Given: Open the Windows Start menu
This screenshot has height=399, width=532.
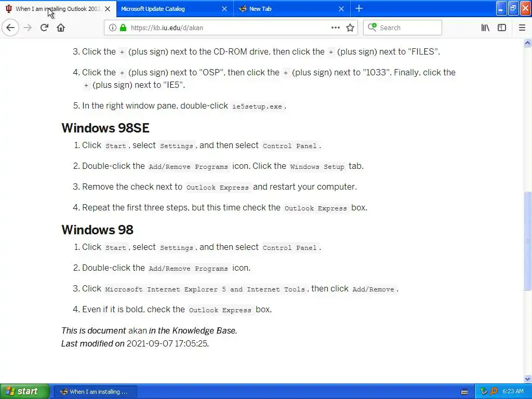Looking at the screenshot, I should (x=24, y=391).
